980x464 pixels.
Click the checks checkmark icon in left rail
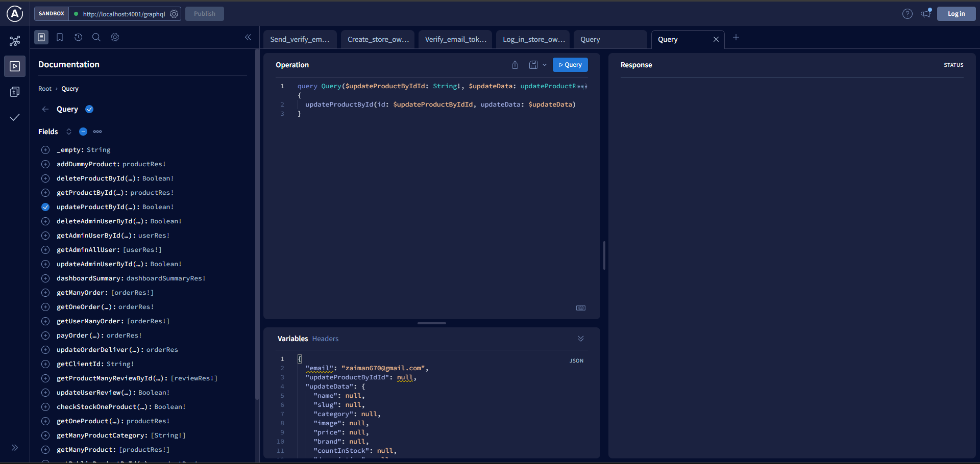click(x=15, y=117)
